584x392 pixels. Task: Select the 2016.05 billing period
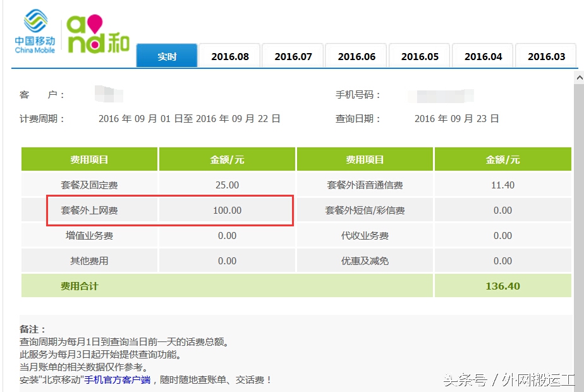point(419,56)
